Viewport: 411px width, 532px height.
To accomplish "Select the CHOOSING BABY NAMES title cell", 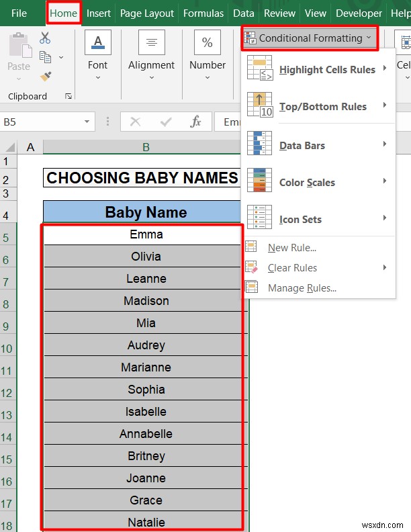I will tap(142, 177).
